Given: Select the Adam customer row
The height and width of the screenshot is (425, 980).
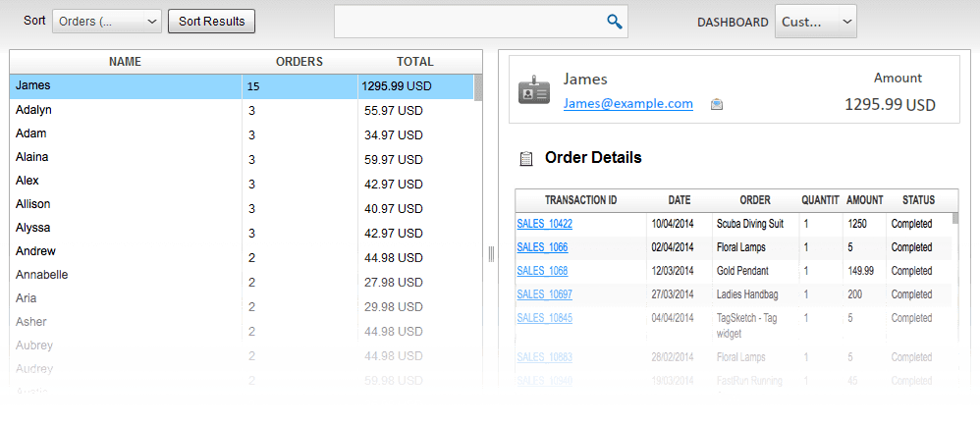Looking at the screenshot, I should tap(242, 133).
